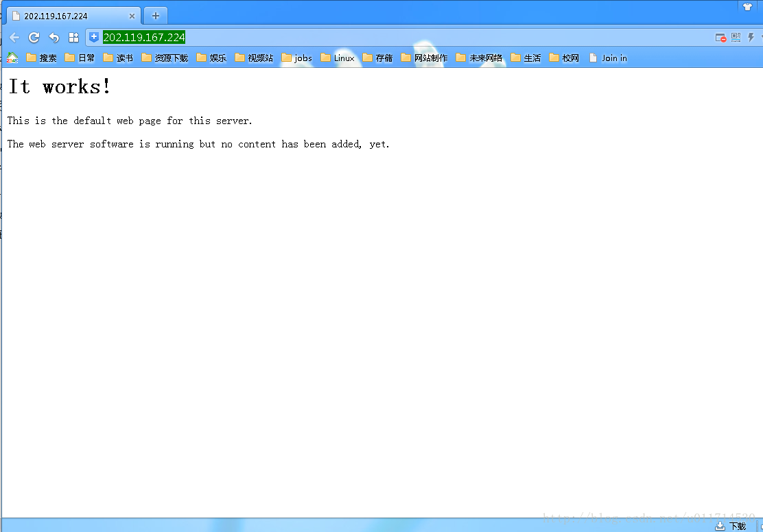Reload the page with refresh icon
Viewport: 763px width, 532px height.
pos(34,38)
